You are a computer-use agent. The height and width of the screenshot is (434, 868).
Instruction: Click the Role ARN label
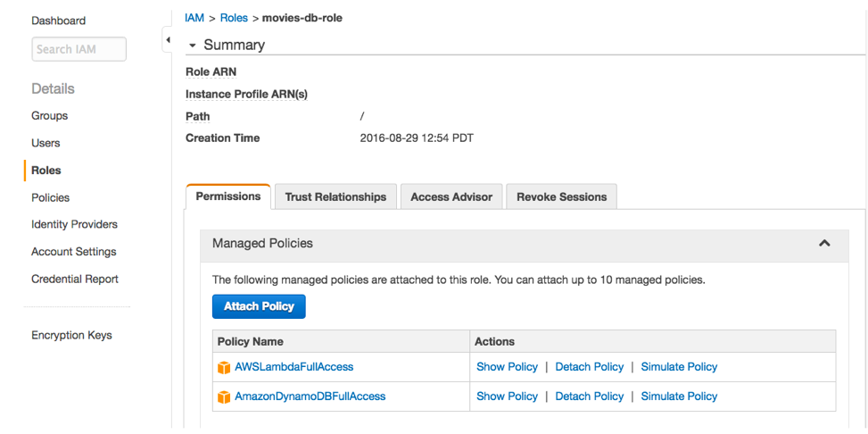coord(211,72)
